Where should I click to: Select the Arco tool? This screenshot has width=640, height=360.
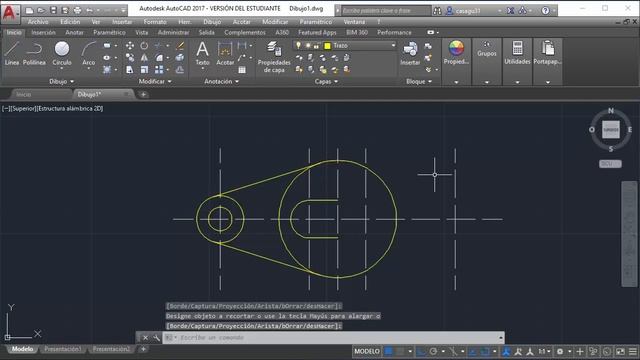89,53
